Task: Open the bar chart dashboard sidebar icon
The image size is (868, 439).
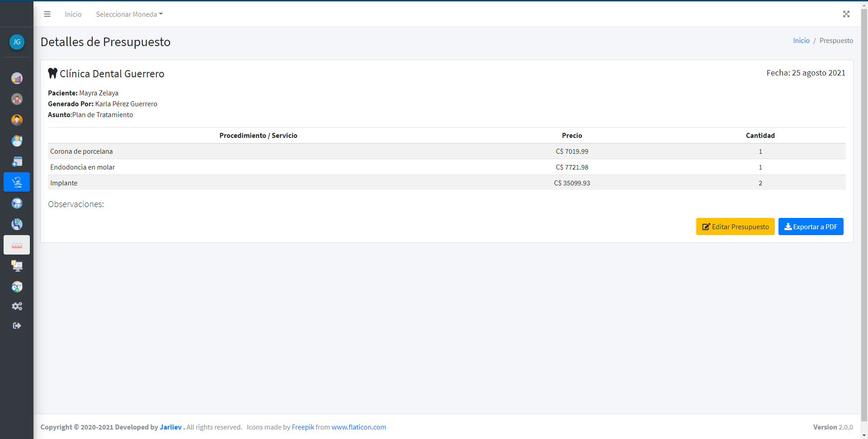Action: [17, 78]
